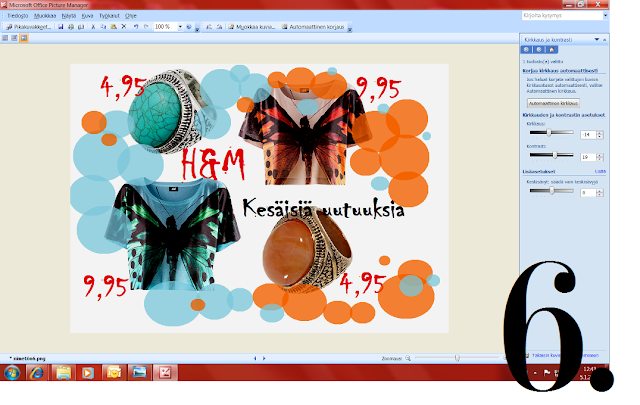640x405 pixels.
Task: Click the Zoomaus slider in status bar
Action: 457,358
